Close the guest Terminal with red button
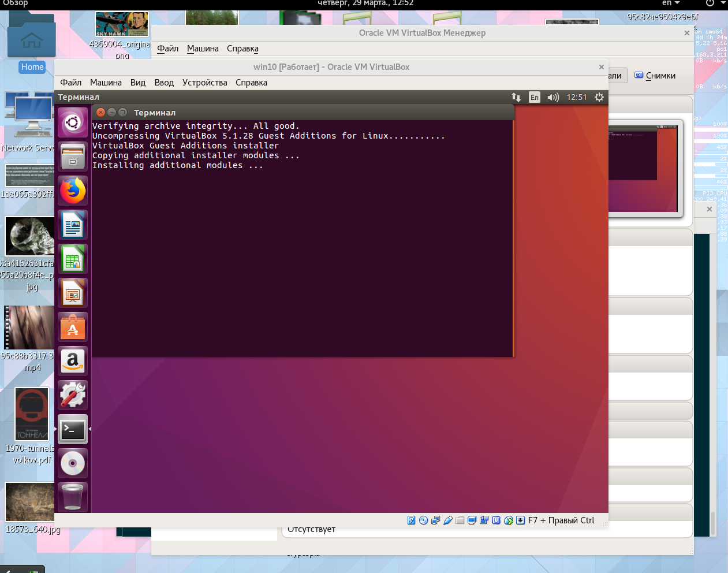The width and height of the screenshot is (728, 573). point(101,112)
